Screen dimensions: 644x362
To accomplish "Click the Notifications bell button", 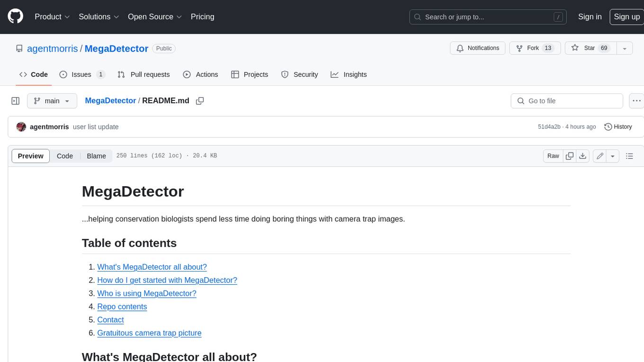I will [478, 48].
